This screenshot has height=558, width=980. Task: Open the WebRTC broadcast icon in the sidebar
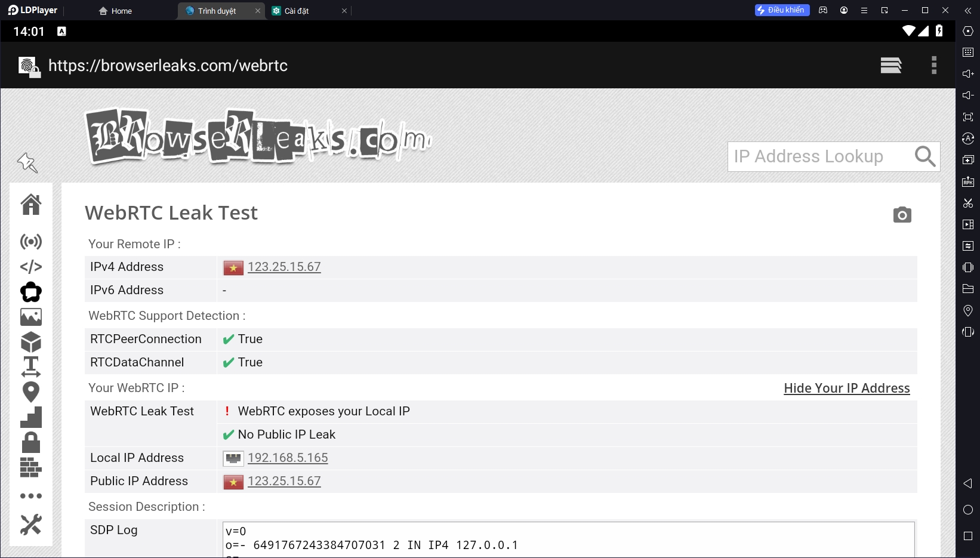click(x=31, y=242)
